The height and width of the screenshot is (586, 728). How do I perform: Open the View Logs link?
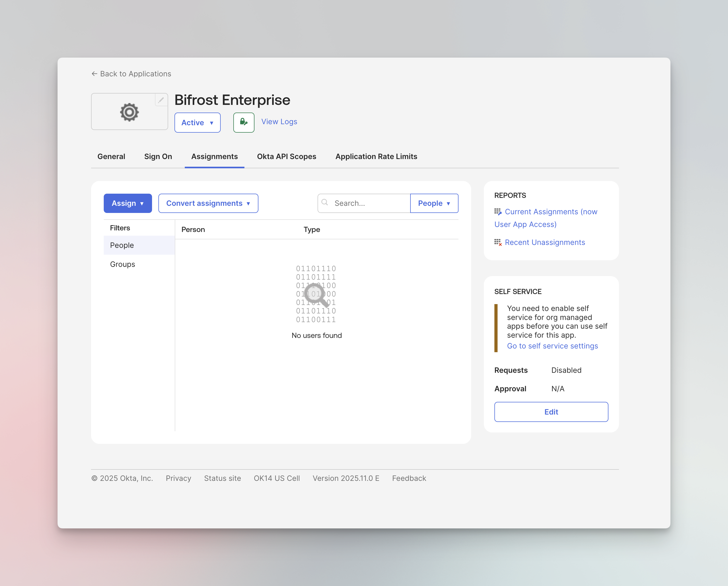click(x=279, y=121)
